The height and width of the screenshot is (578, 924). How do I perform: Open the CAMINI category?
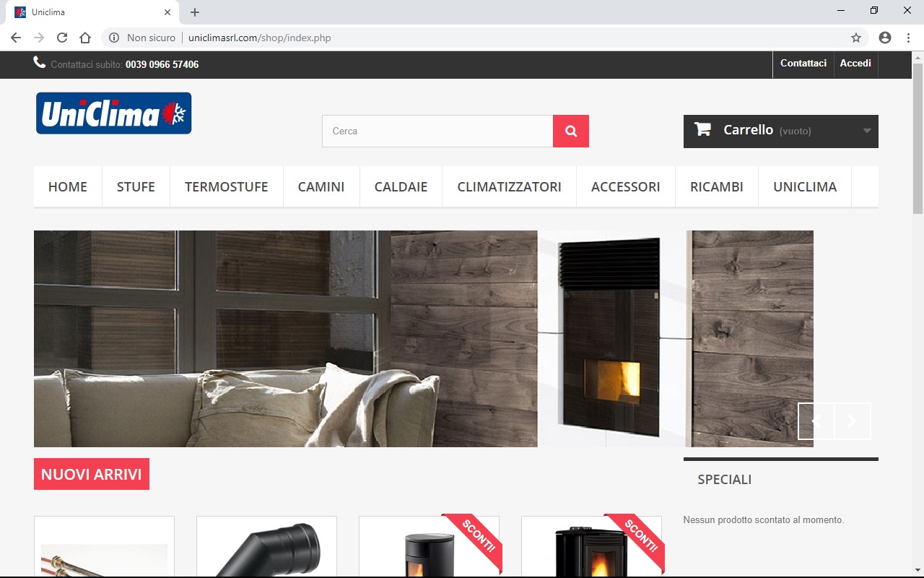coord(321,186)
